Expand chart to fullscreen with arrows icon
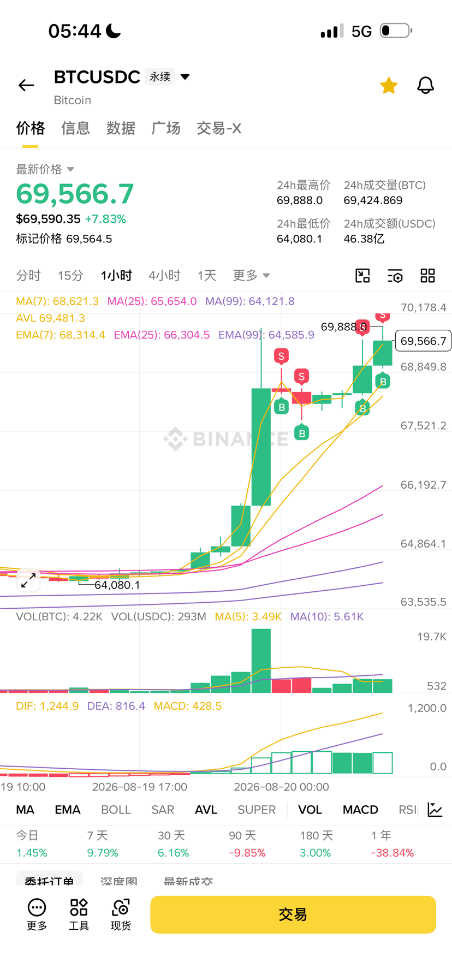This screenshot has height=980, width=452. point(28,580)
